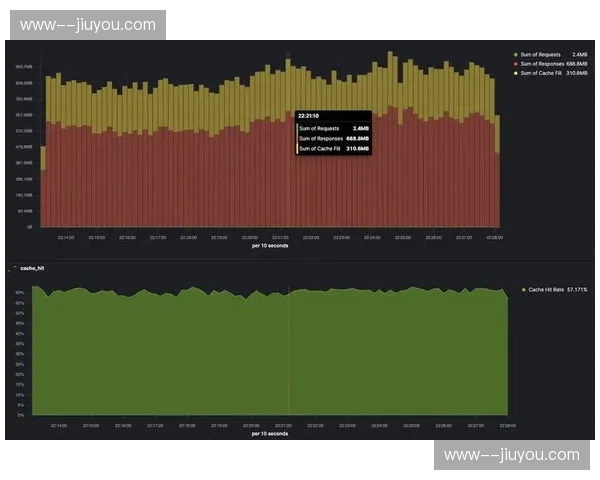Click the top-left www--jiuyou.com watermark
The height and width of the screenshot is (480, 600).
[88, 24]
